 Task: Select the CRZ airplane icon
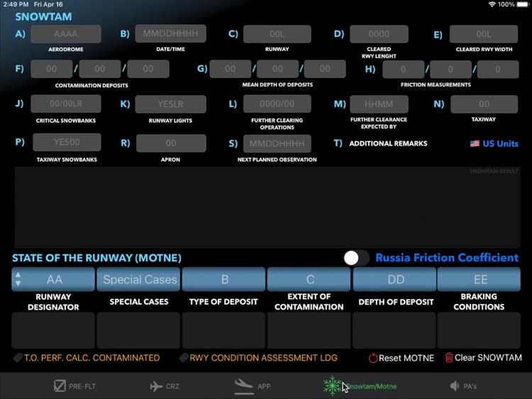click(156, 386)
